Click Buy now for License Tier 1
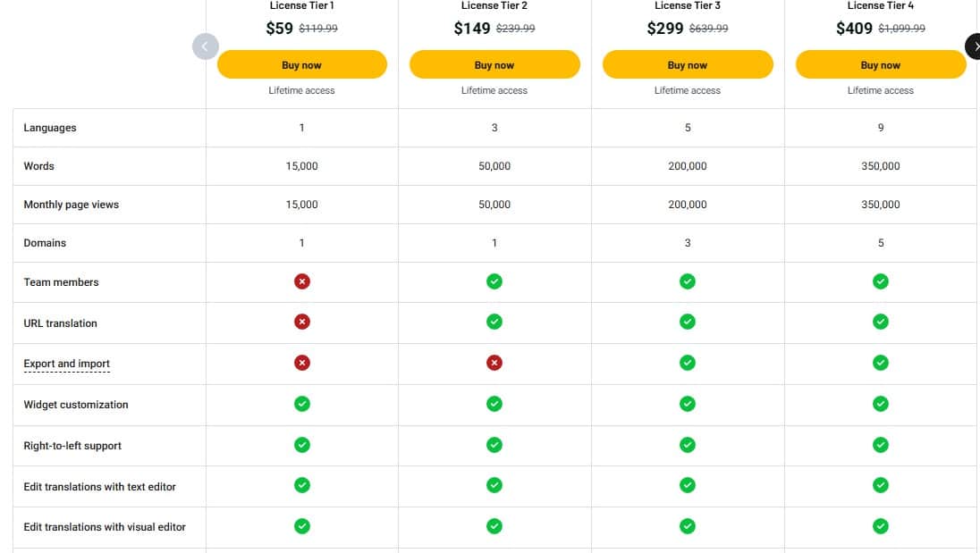This screenshot has height=553, width=980. click(301, 64)
